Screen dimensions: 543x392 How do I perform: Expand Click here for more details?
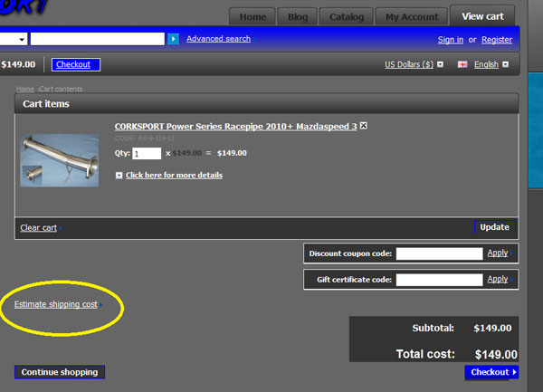point(174,176)
